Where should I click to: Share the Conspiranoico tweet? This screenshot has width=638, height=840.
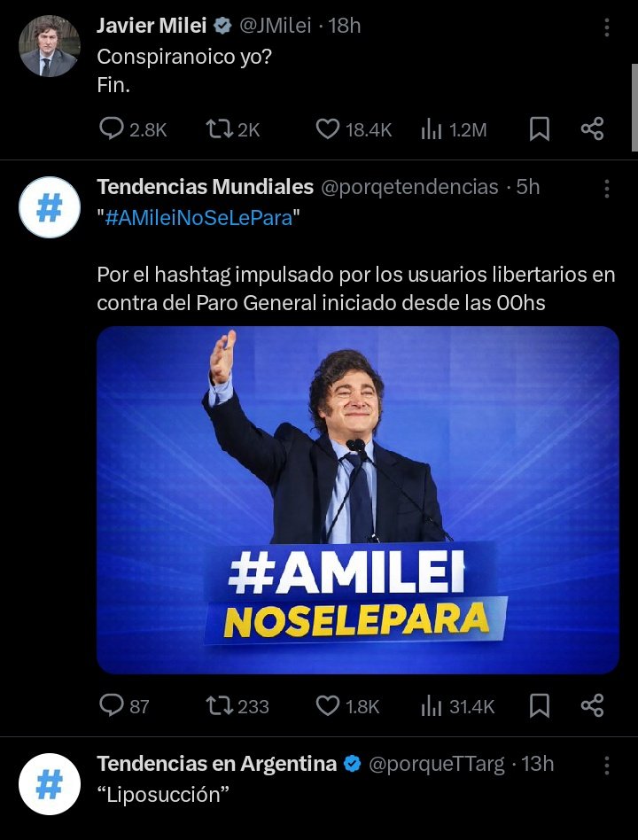(x=592, y=129)
